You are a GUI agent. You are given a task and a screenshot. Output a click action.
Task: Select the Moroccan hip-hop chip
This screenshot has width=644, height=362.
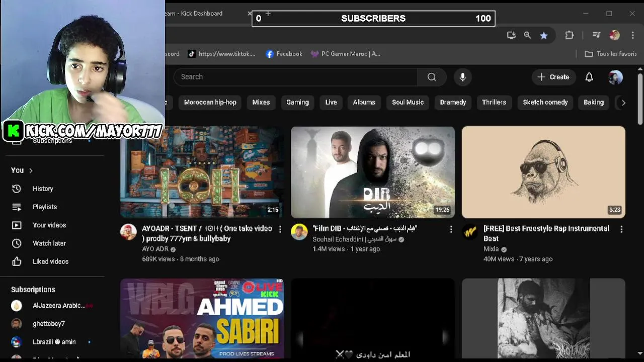point(210,102)
